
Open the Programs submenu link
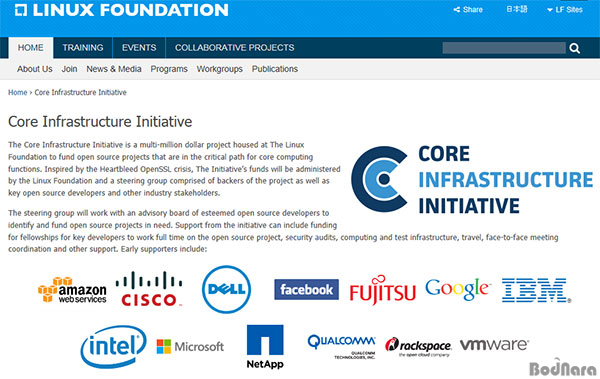pos(169,69)
